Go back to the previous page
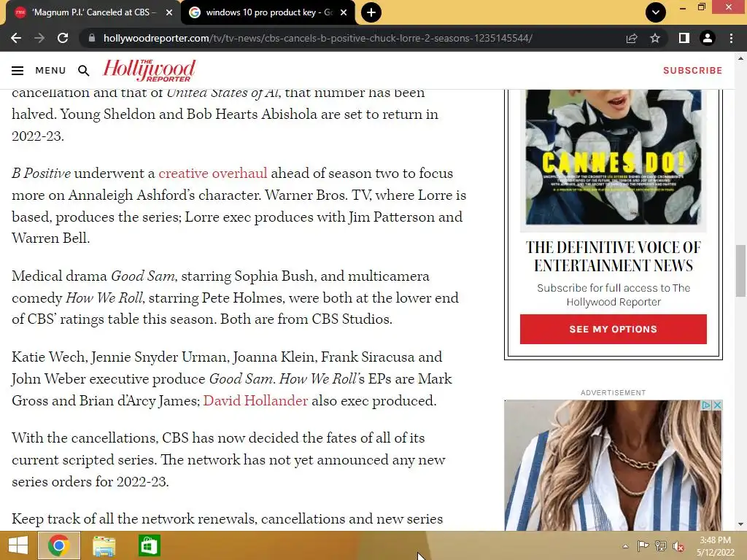 click(x=16, y=38)
